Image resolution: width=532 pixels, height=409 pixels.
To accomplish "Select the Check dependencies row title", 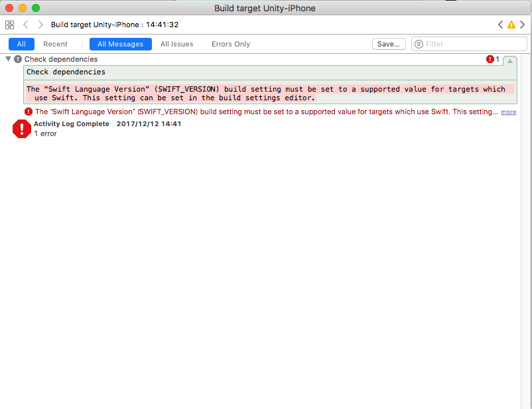I will (x=61, y=59).
